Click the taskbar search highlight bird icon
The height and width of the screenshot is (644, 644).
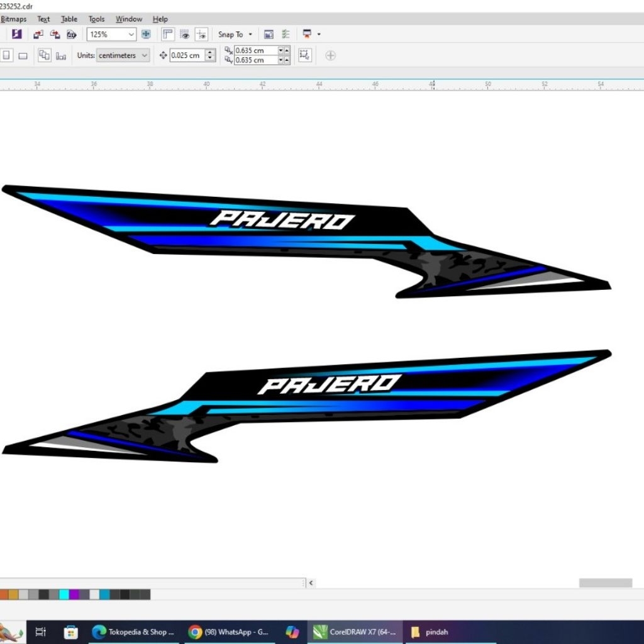click(x=11, y=633)
